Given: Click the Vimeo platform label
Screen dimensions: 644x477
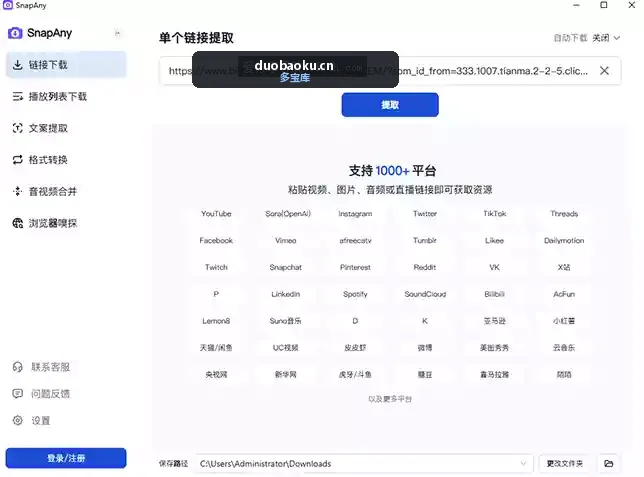Looking at the screenshot, I should [285, 240].
